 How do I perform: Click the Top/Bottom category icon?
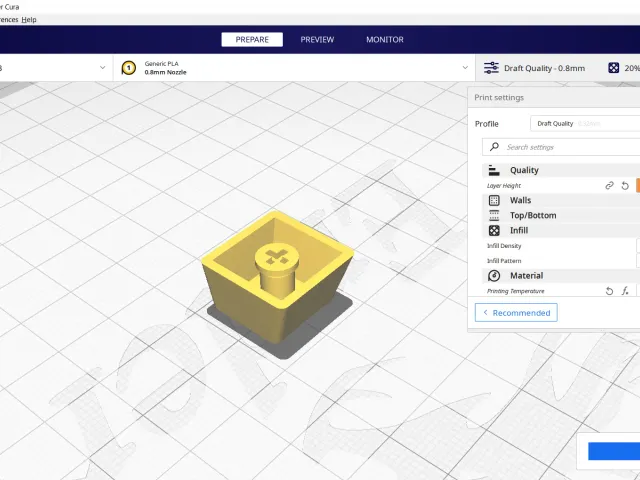(x=494, y=215)
